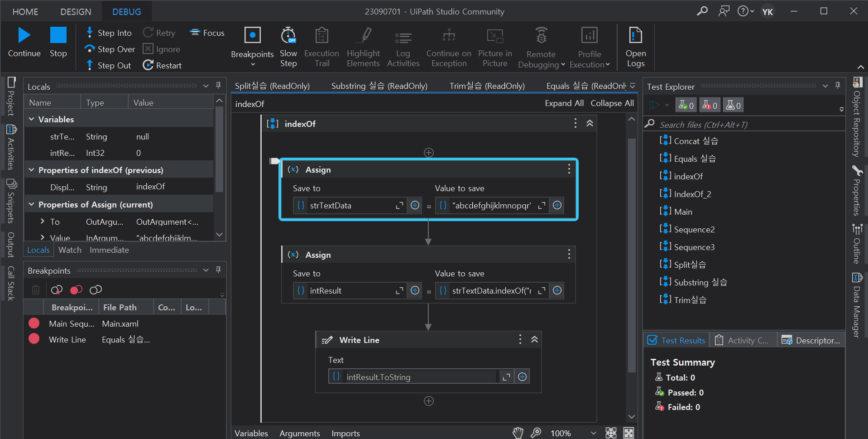Open the Imports panel

tap(345, 433)
